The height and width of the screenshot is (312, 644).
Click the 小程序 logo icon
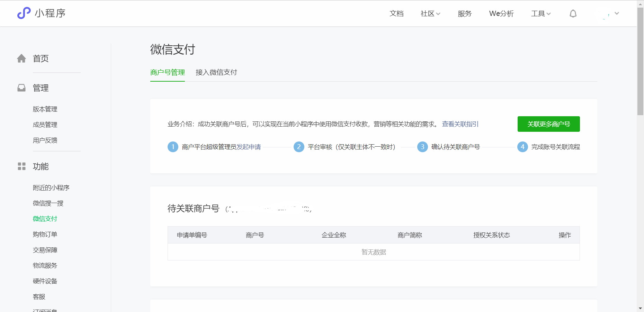pyautogui.click(x=24, y=13)
